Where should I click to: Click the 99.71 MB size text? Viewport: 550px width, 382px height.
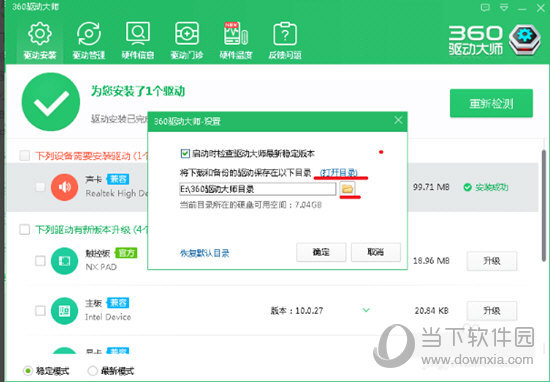431,187
